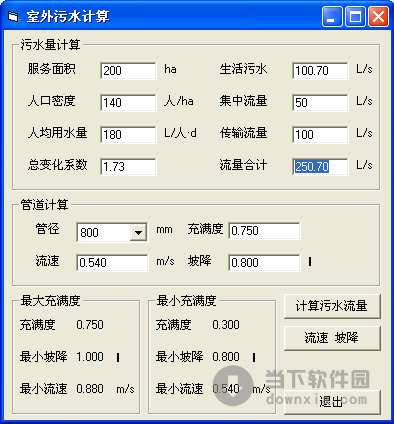The width and height of the screenshot is (394, 424).
Task: Click the 管道计算 group title
Action: pyautogui.click(x=45, y=205)
